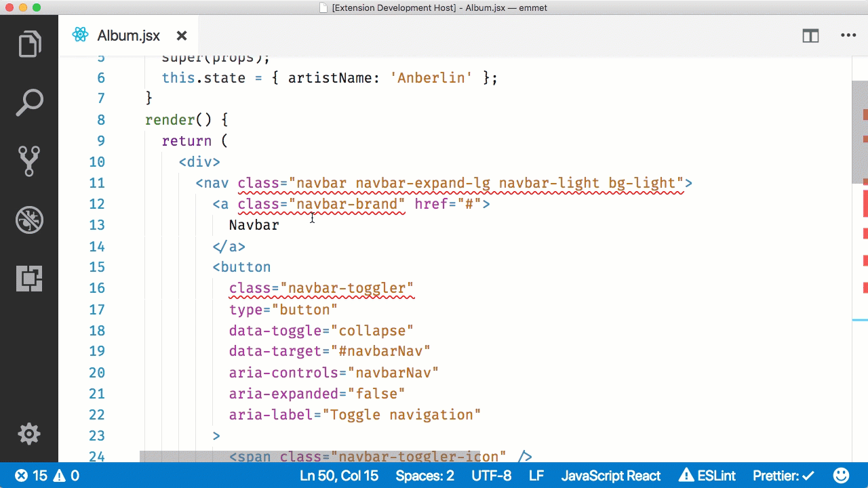Open the Extensions panel

click(29, 279)
